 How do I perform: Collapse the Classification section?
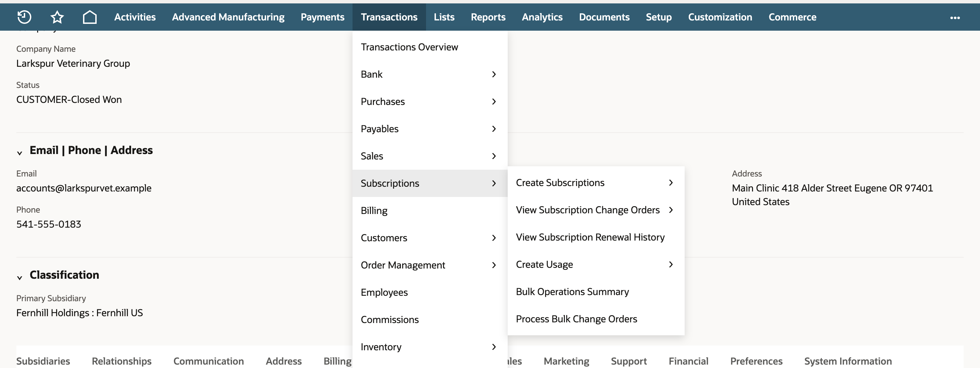point(19,277)
